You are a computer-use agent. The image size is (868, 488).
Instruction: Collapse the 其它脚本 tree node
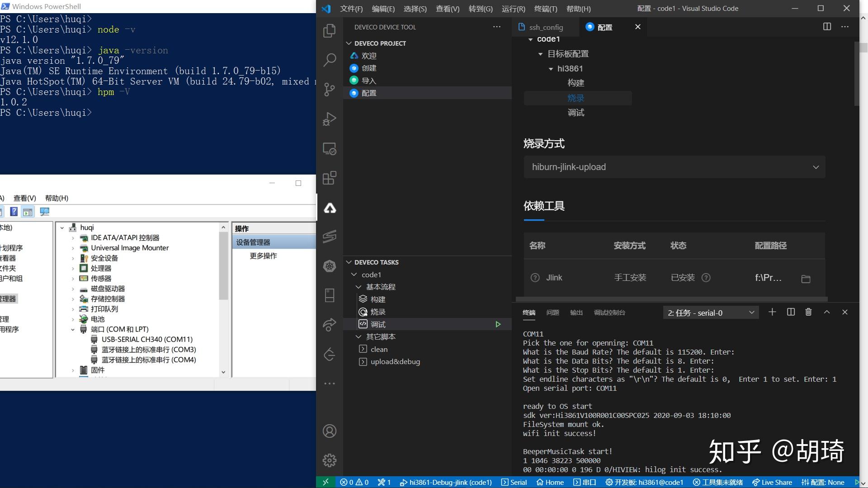(x=359, y=336)
